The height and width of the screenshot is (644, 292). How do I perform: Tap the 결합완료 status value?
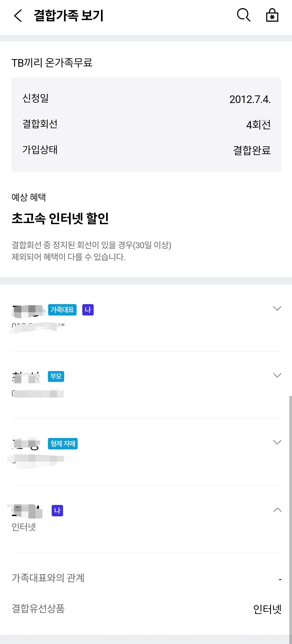coord(252,150)
